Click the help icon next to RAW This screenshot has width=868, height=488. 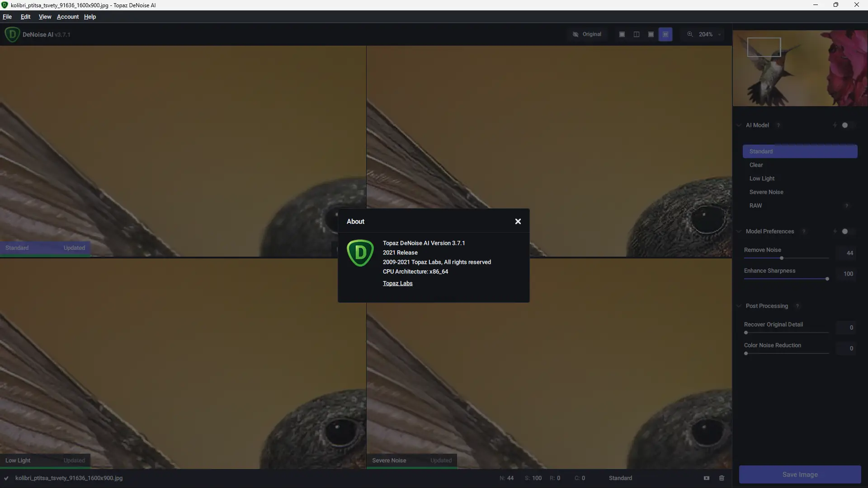pyautogui.click(x=847, y=206)
